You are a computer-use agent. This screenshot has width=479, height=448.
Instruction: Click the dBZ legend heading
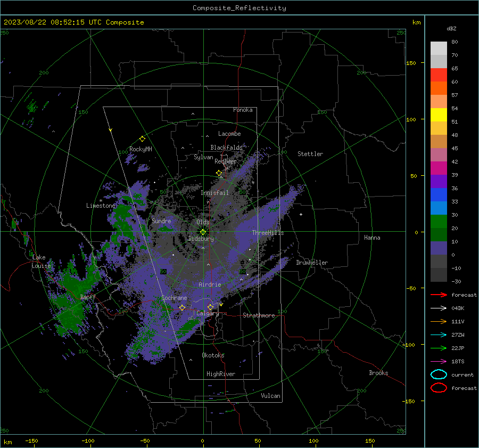[x=451, y=28]
